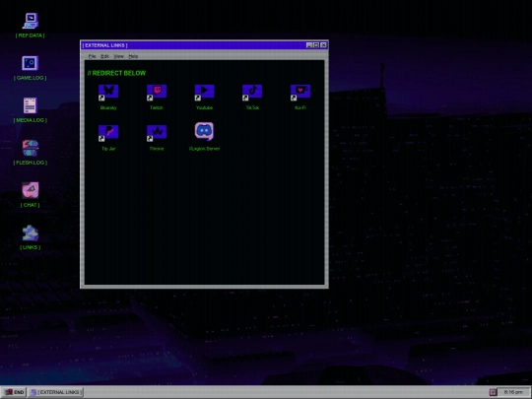Click the [LINKS] desktop label
532x399 pixels.
[31, 247]
